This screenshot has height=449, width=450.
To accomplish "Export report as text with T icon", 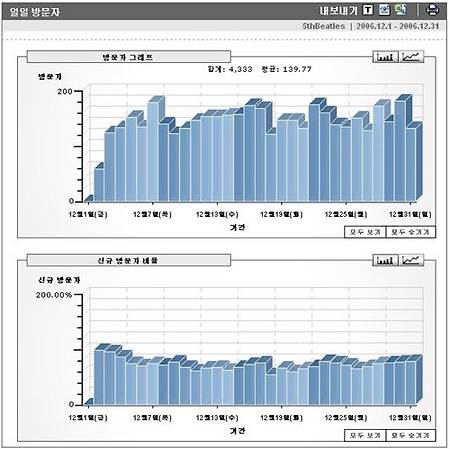I will coord(368,10).
